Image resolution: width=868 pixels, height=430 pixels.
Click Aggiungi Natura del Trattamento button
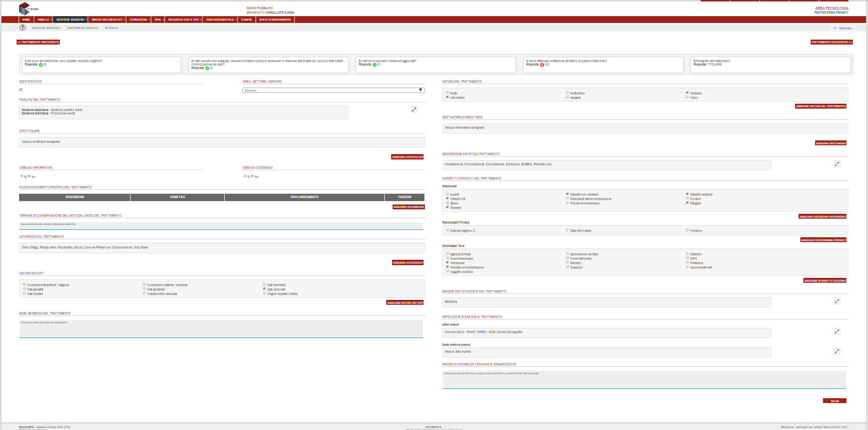click(x=821, y=106)
